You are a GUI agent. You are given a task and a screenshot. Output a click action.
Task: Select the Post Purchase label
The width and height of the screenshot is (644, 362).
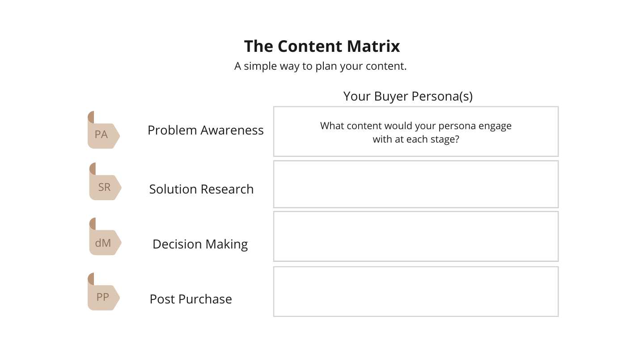click(x=191, y=299)
